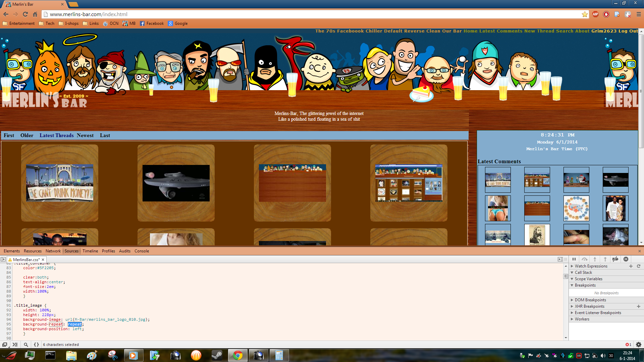Undock DevTools using bottom-left dock icon
This screenshot has width=644, height=362.
tap(5, 345)
